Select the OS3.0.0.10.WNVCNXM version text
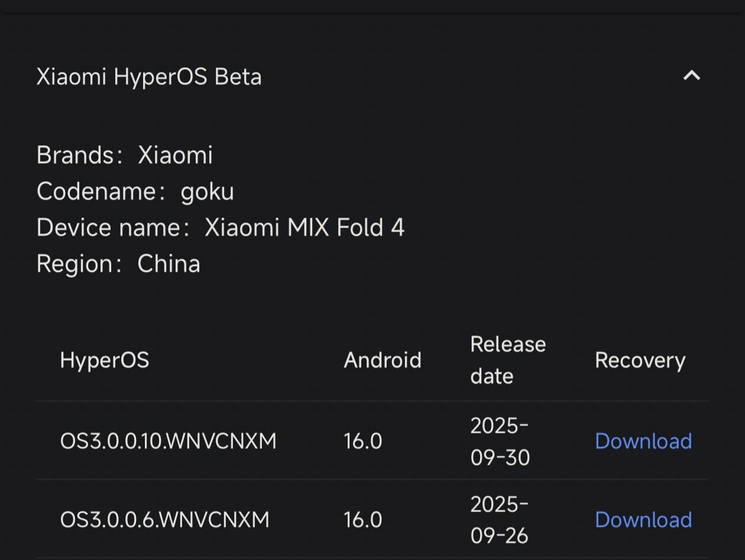Image resolution: width=745 pixels, height=560 pixels. 168,442
